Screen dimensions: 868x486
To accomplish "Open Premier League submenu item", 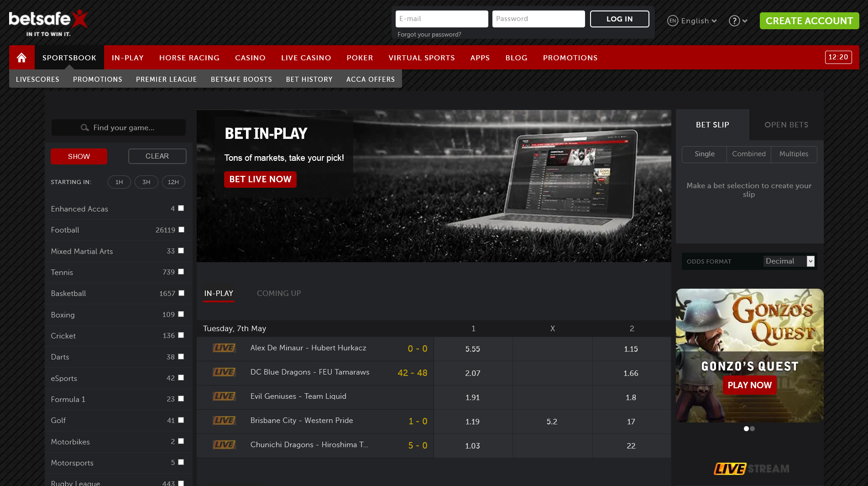I will pyautogui.click(x=167, y=79).
